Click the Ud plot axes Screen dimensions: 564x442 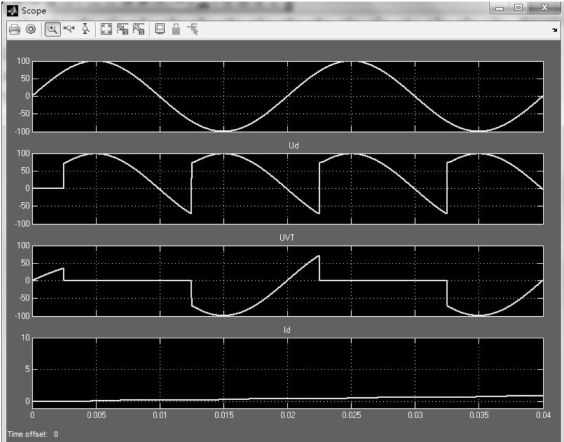pos(288,189)
